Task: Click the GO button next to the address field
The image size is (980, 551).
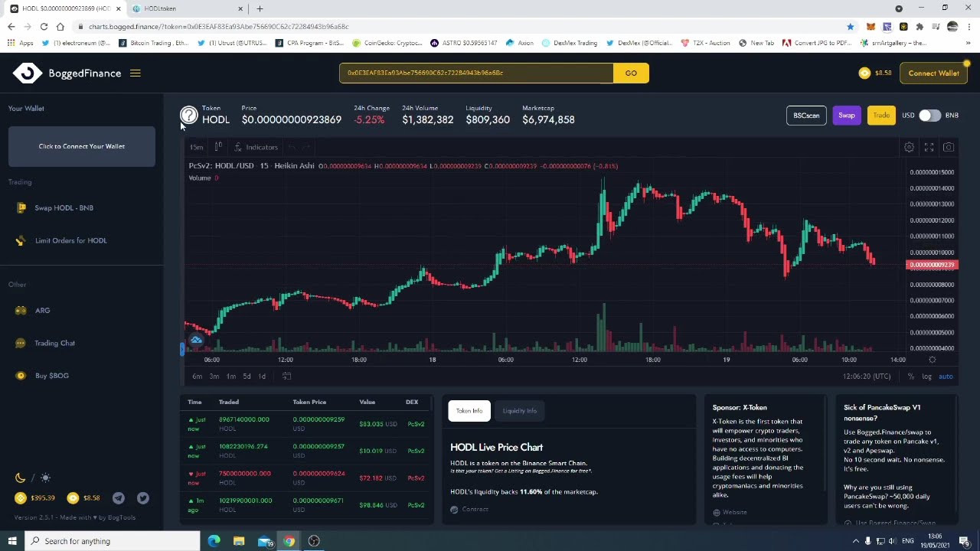Action: click(631, 73)
